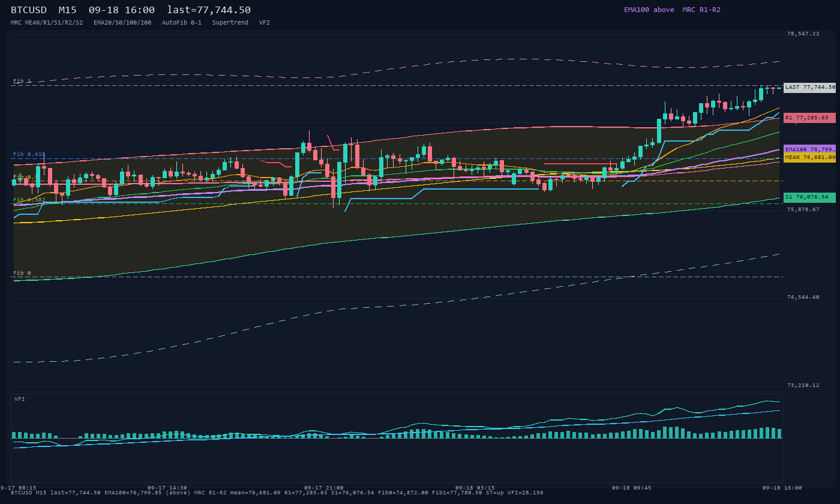Click the 09-18 09:45 time axis label
Screen dimensions: 840x504
coord(631,488)
